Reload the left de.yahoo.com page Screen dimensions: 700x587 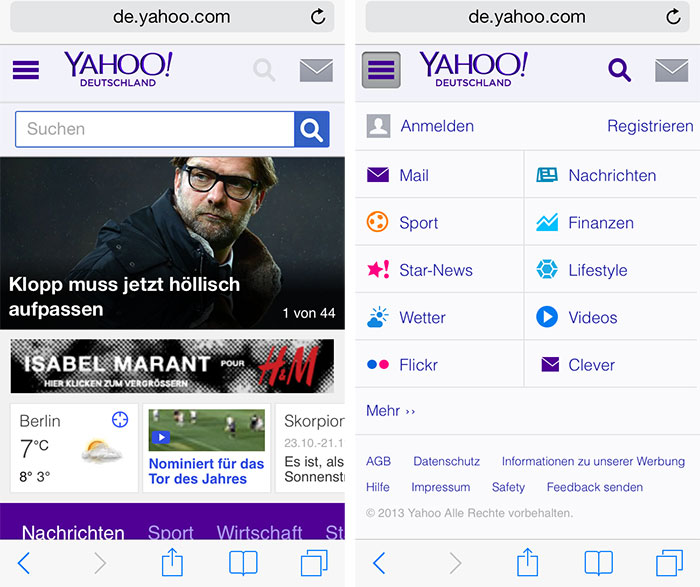pyautogui.click(x=317, y=17)
